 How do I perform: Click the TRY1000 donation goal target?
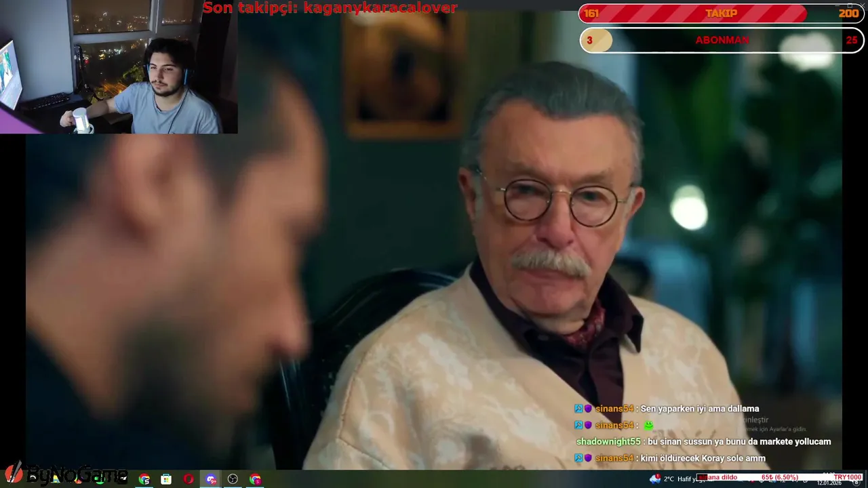(848, 477)
